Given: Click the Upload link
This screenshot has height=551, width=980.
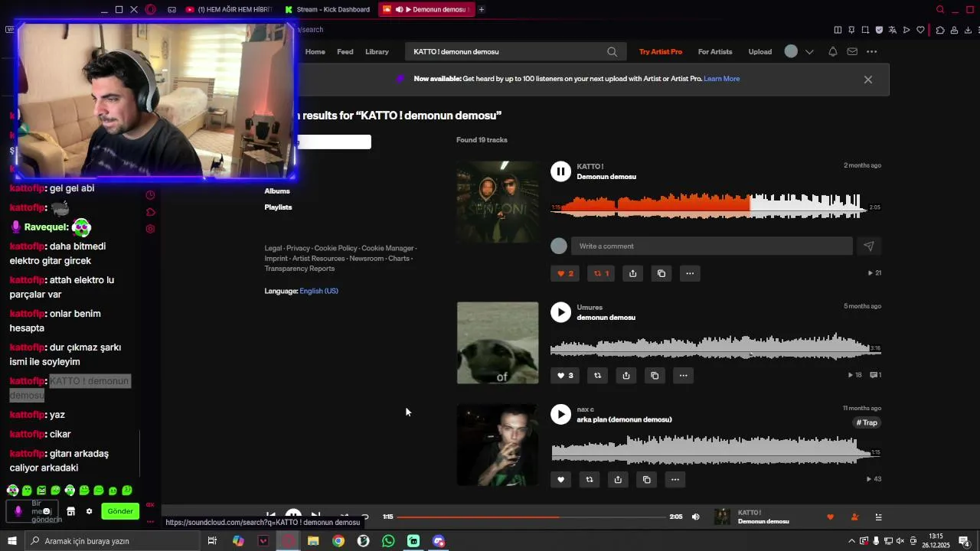Looking at the screenshot, I should coord(760,52).
